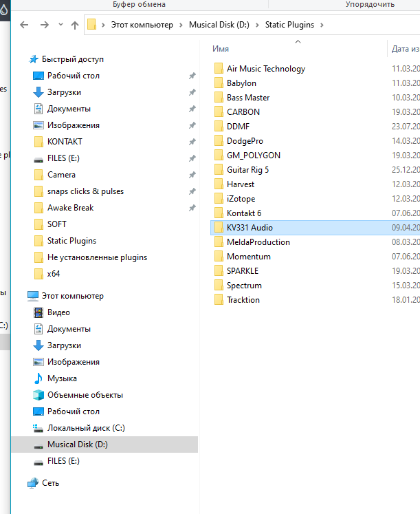Open Музыка under Этот компьютер
The image size is (420, 514).
coord(62,378)
